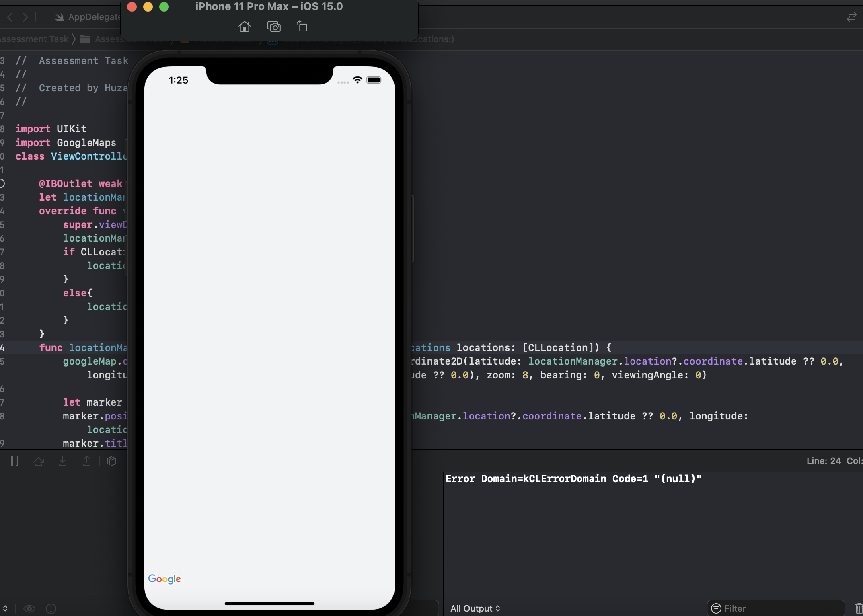Screen dimensions: 863x616
Task: Click the Simulator Home button icon
Action: pyautogui.click(x=244, y=27)
